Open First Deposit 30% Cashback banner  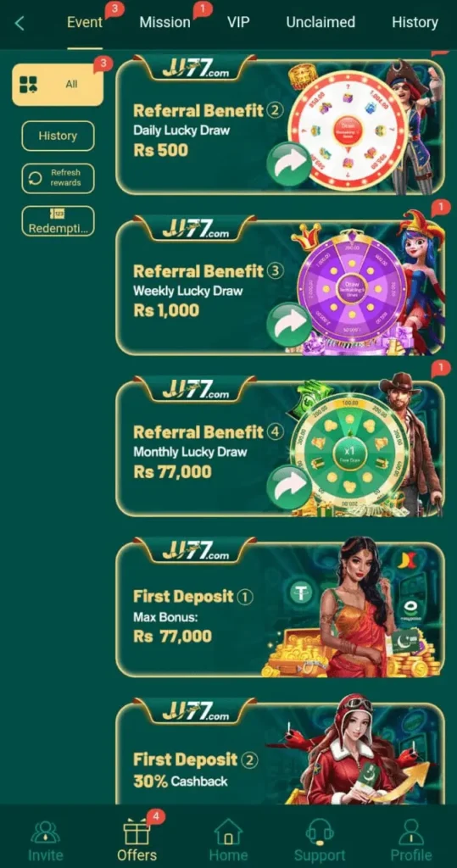[x=280, y=752]
